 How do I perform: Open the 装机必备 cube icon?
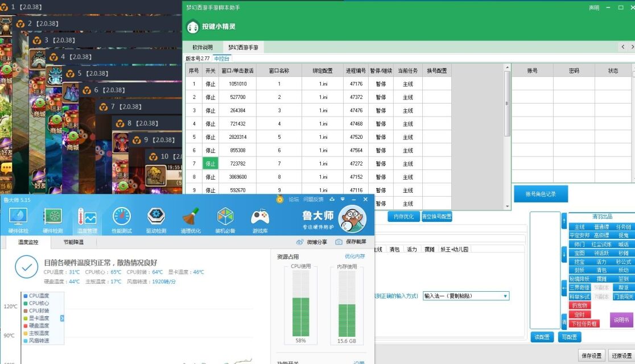pos(225,221)
